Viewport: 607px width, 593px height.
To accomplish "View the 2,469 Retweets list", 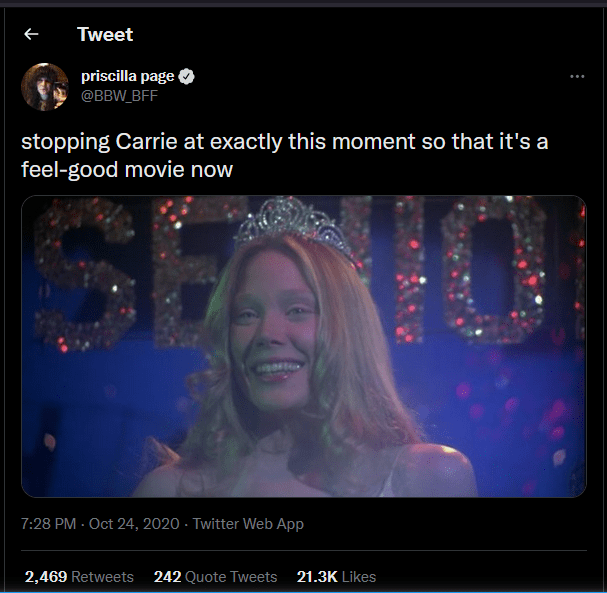I will [x=78, y=577].
